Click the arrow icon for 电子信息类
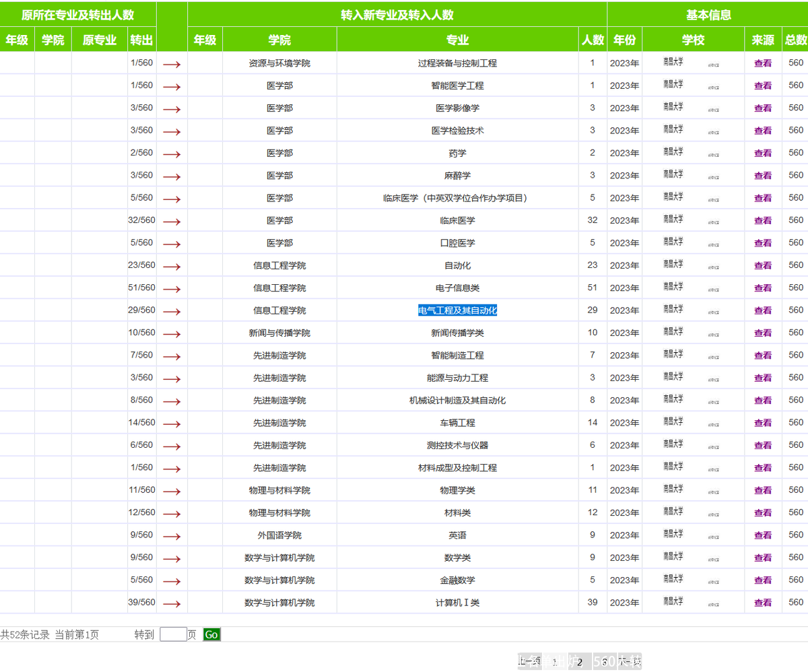808x672 pixels. tap(172, 288)
